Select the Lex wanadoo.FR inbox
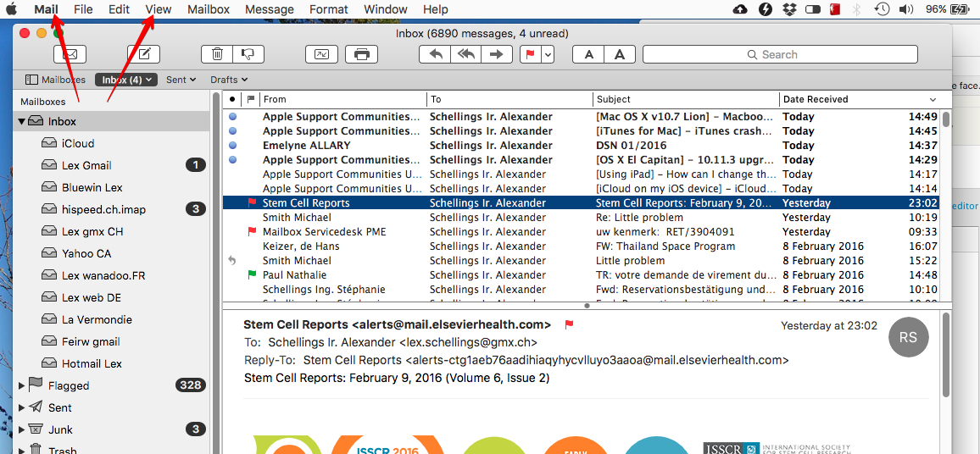 click(x=111, y=275)
